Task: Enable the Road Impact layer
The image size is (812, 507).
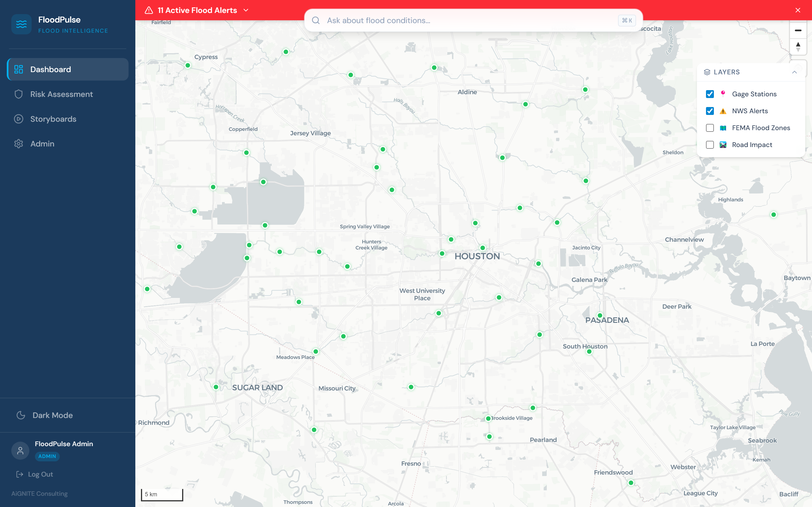Action: tap(710, 145)
